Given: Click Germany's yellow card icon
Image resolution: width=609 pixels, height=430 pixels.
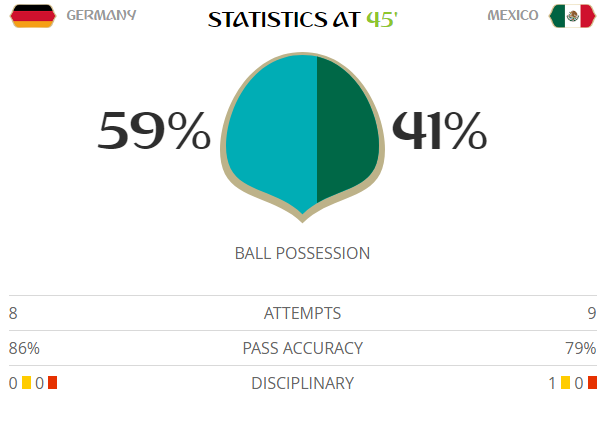Looking at the screenshot, I should pos(27,383).
